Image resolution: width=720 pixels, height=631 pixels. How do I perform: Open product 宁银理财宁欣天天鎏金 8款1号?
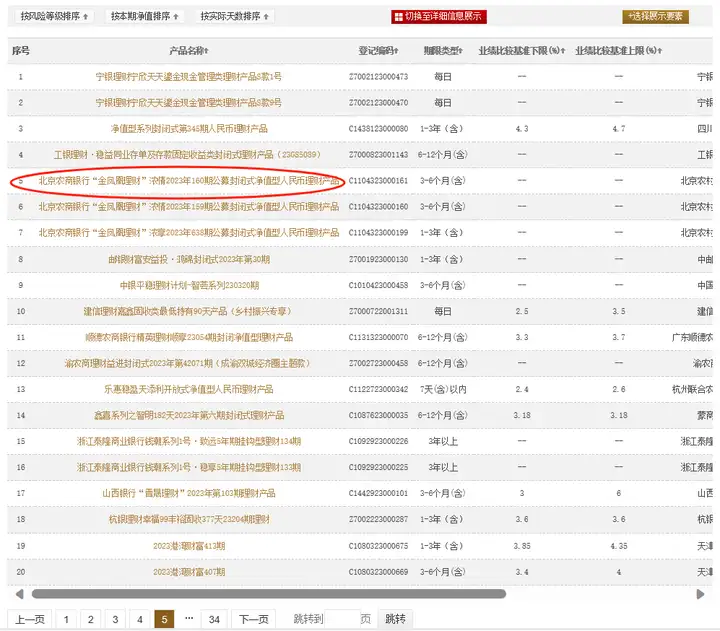tap(189, 77)
